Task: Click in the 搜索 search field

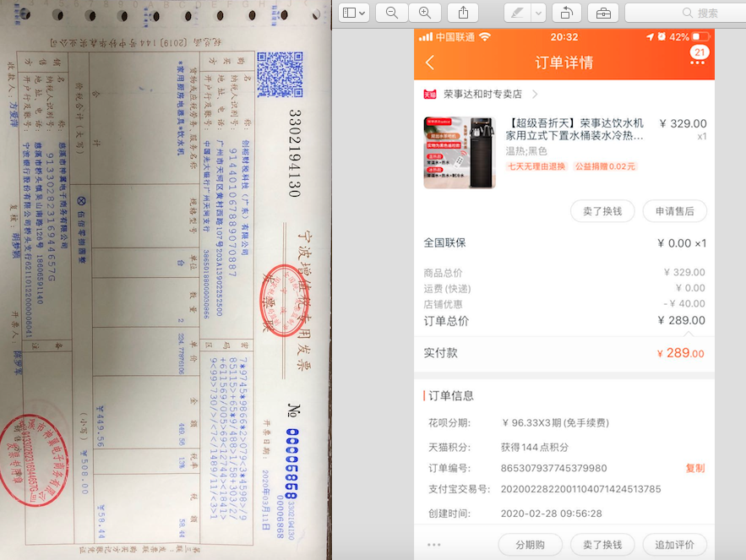Action: pos(684,13)
